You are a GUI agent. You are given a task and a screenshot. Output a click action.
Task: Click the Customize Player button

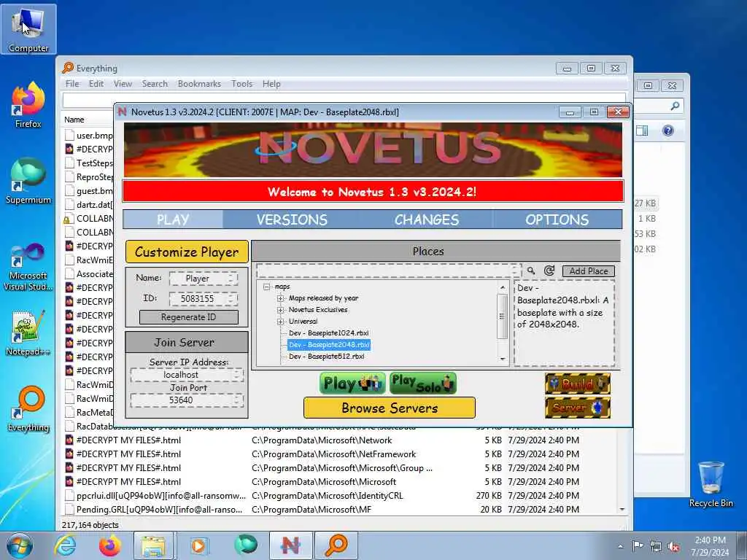[x=187, y=252]
